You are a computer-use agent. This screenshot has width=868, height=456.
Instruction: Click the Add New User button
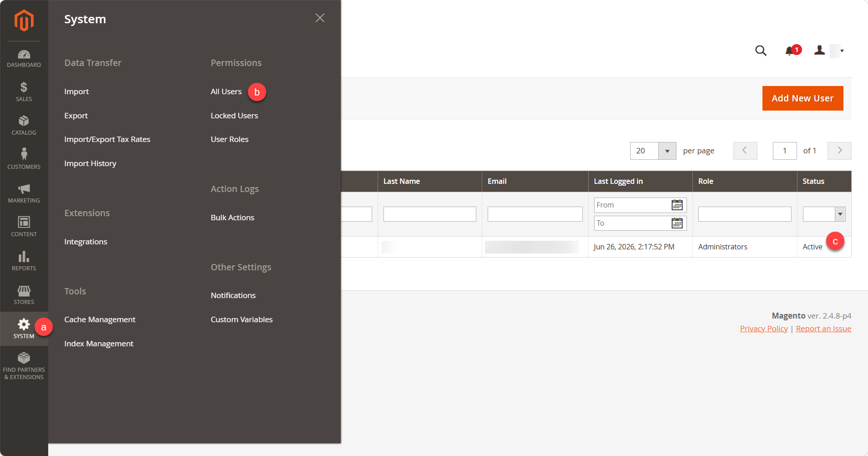click(x=802, y=98)
